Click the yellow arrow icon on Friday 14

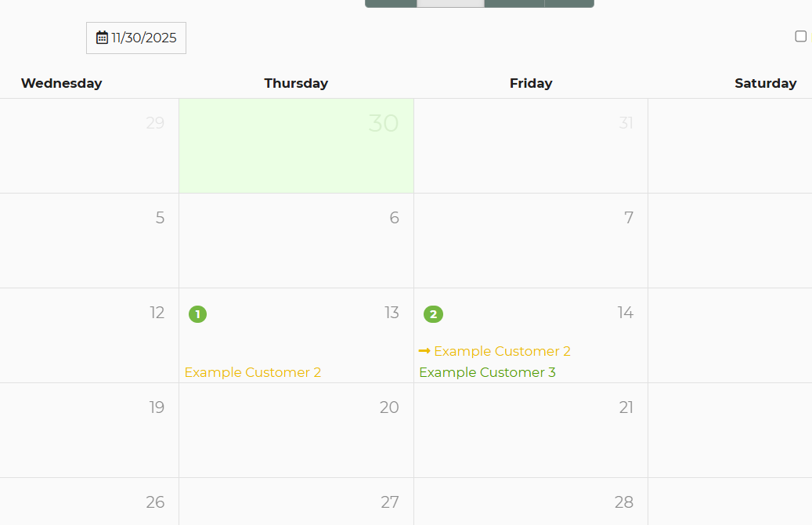coord(424,350)
